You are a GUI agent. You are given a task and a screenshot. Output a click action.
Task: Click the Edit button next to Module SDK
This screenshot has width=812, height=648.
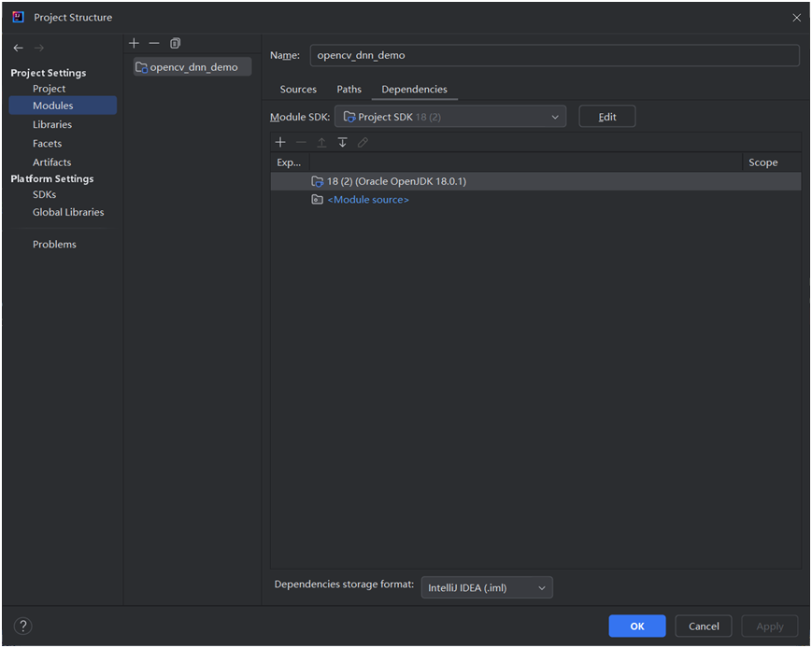click(606, 116)
